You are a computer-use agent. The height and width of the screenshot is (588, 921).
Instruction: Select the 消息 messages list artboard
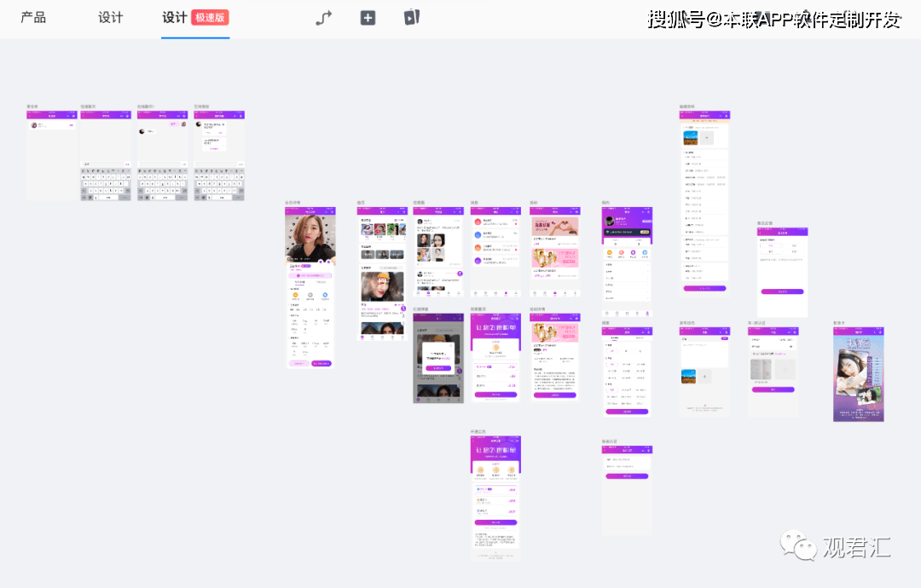(495, 251)
